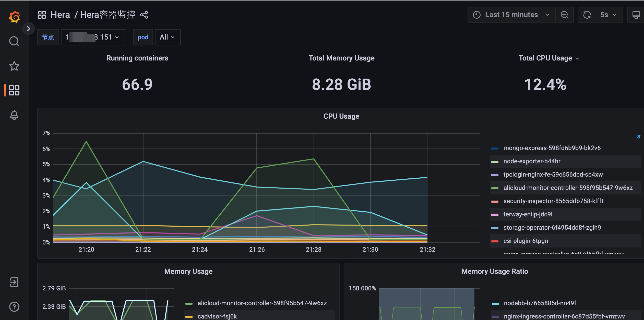The image size is (644, 320).
Task: Open the 节点 node IP dropdown
Action: (x=93, y=37)
